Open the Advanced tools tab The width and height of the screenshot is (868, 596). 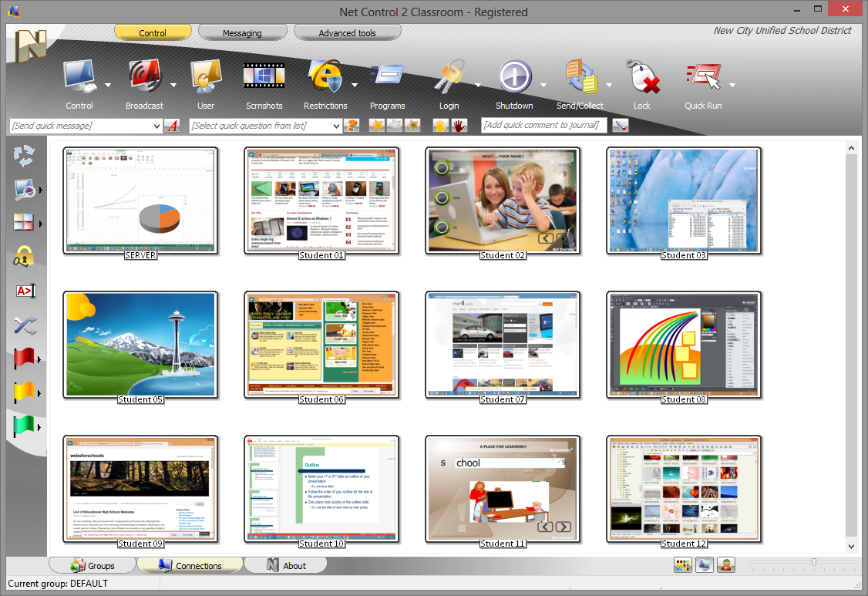point(348,33)
